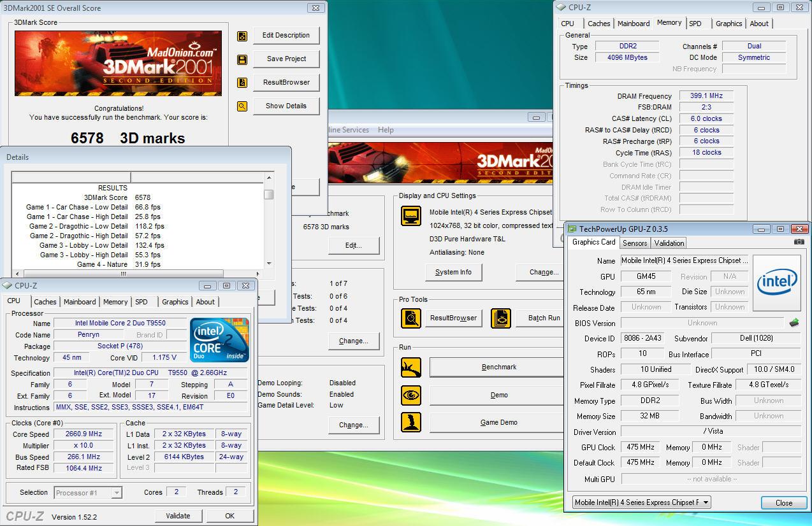812x526 pixels.
Task: Open the Sensors tab in GPU-Z
Action: click(x=635, y=243)
